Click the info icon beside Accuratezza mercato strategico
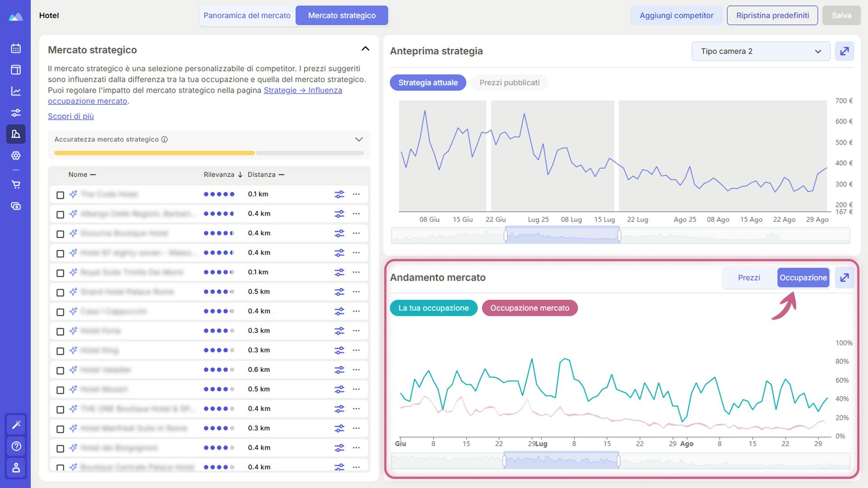 coord(165,140)
